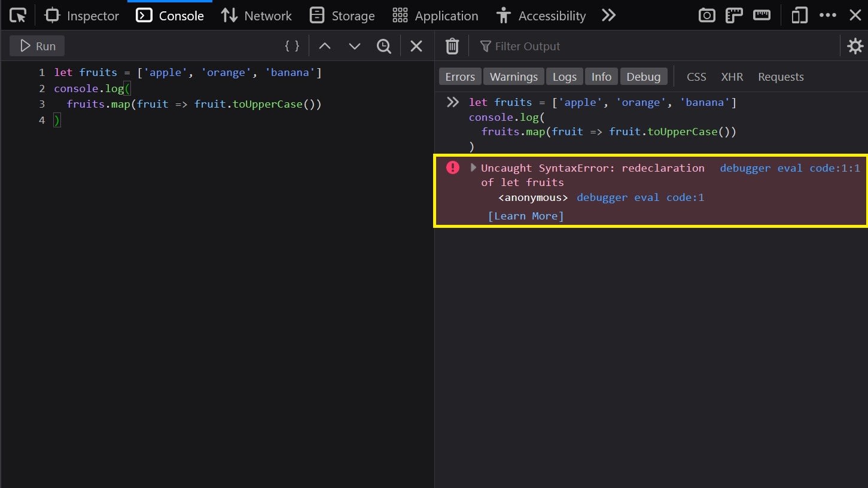This screenshot has width=868, height=488.
Task: Collapse the SyntaxError stack trace
Action: pyautogui.click(x=473, y=168)
